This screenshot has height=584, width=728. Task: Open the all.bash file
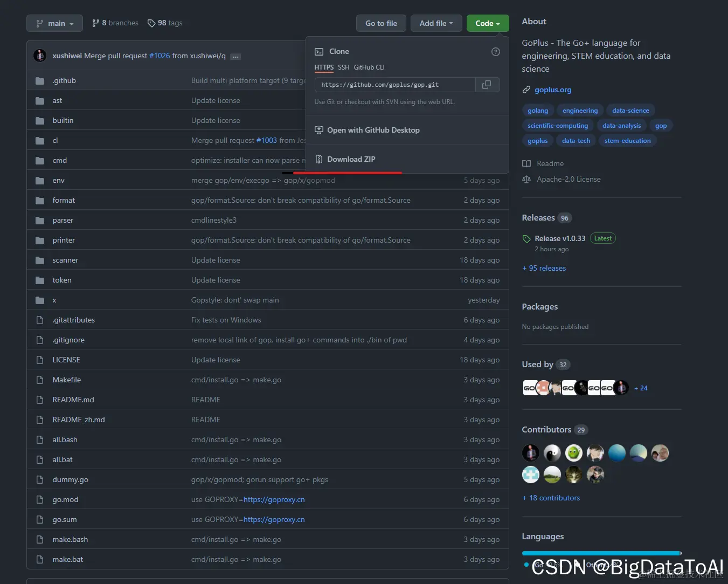point(65,439)
